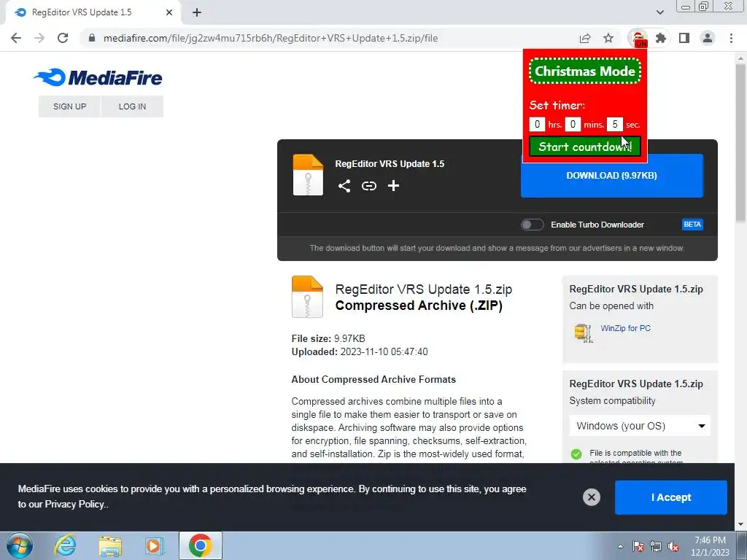Click the hours timer field
Screen dimensions: 747x560
[x=537, y=124]
